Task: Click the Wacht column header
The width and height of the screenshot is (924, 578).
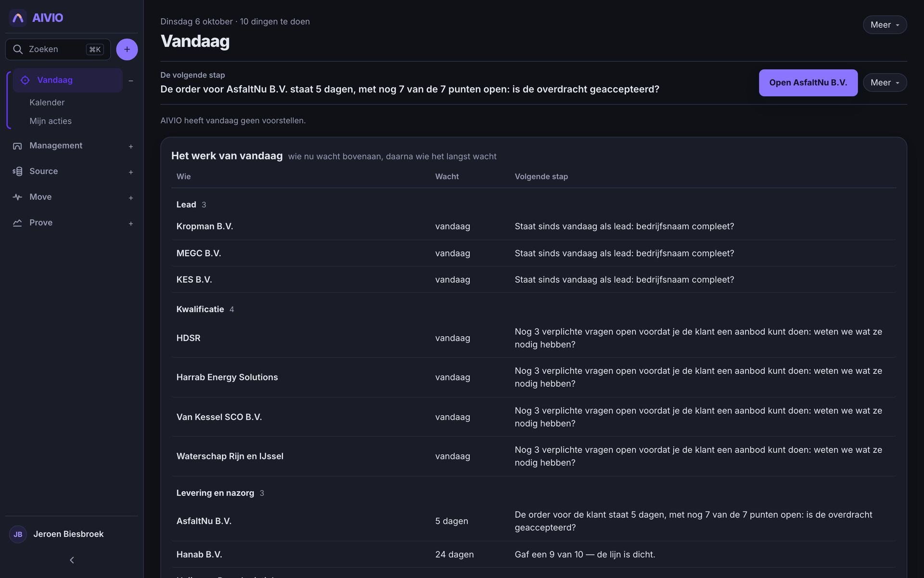Action: tap(447, 177)
